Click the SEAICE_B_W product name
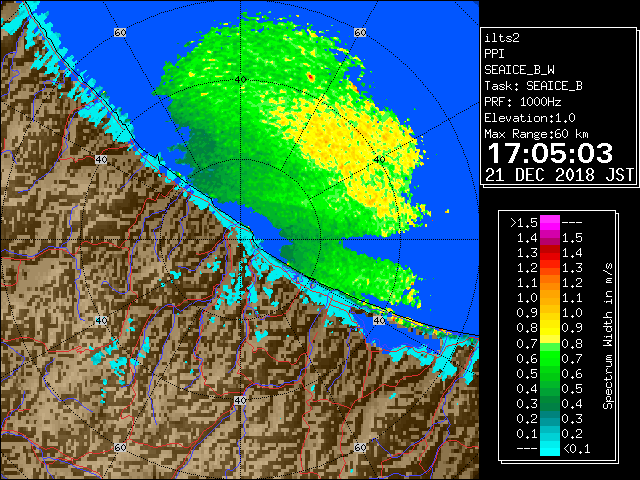The image size is (640, 480). [x=519, y=70]
